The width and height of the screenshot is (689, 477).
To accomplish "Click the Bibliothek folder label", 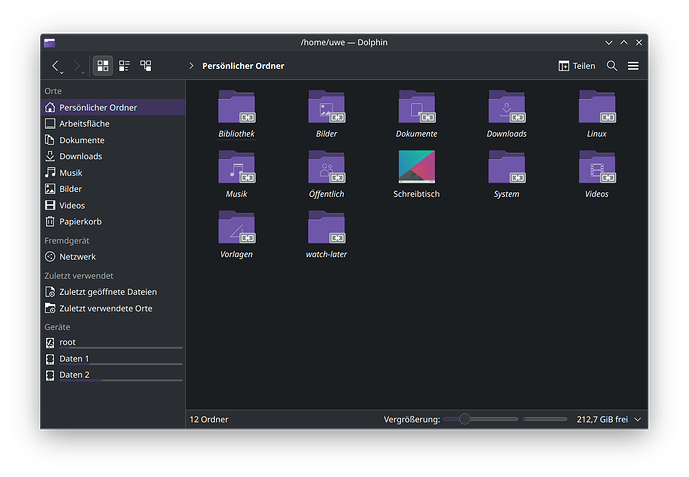I will [236, 134].
